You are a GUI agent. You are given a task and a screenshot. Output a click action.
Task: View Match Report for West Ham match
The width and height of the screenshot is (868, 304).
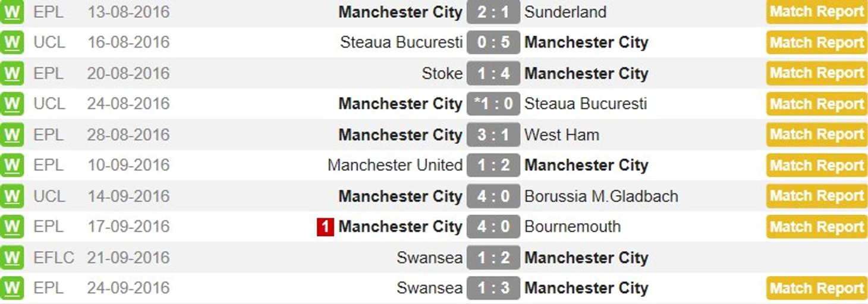[x=817, y=134]
